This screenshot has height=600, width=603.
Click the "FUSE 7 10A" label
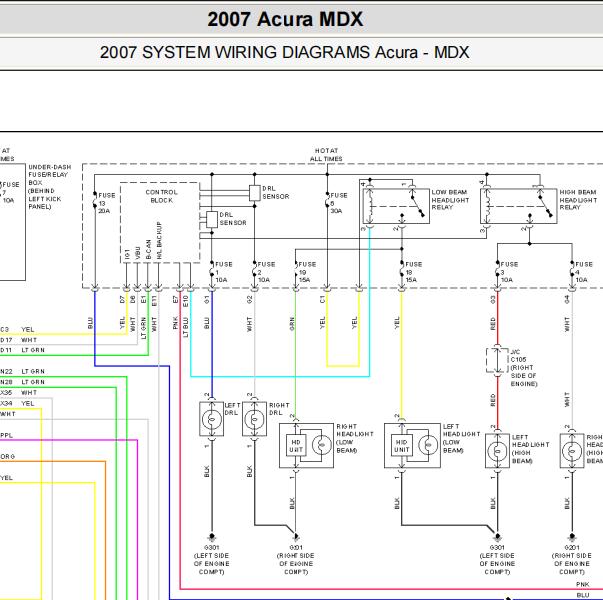pyautogui.click(x=10, y=192)
